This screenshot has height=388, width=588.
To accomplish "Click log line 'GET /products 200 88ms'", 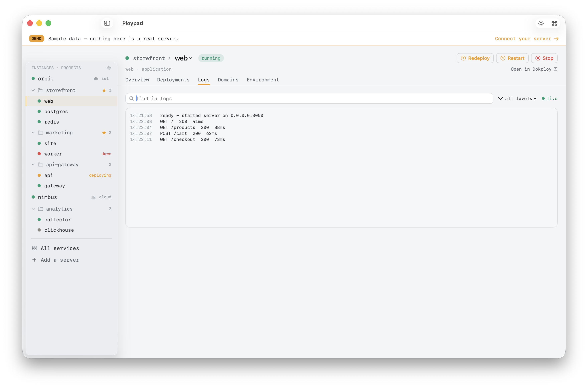I will [192, 127].
